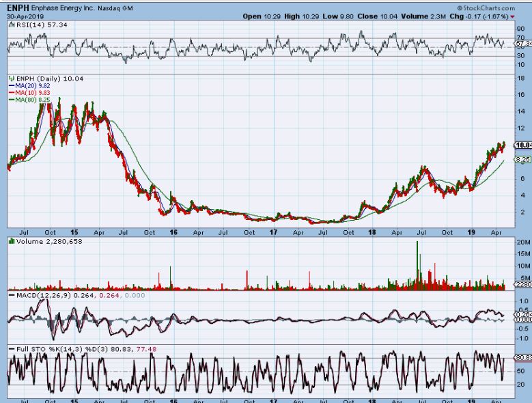Click the ENPH (Daily) 10.04 legend

(50, 79)
